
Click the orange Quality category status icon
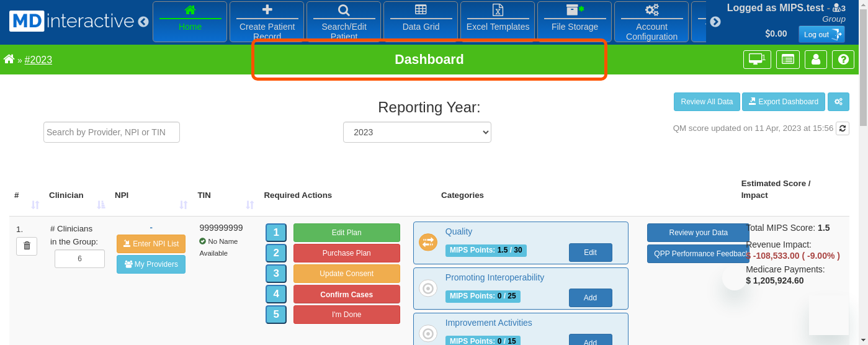428,242
